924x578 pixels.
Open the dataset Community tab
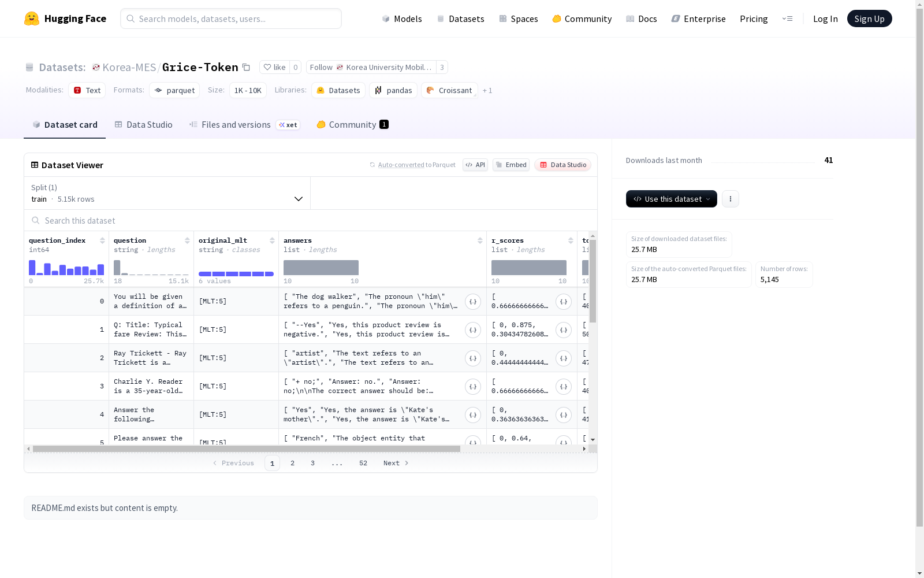tap(352, 125)
